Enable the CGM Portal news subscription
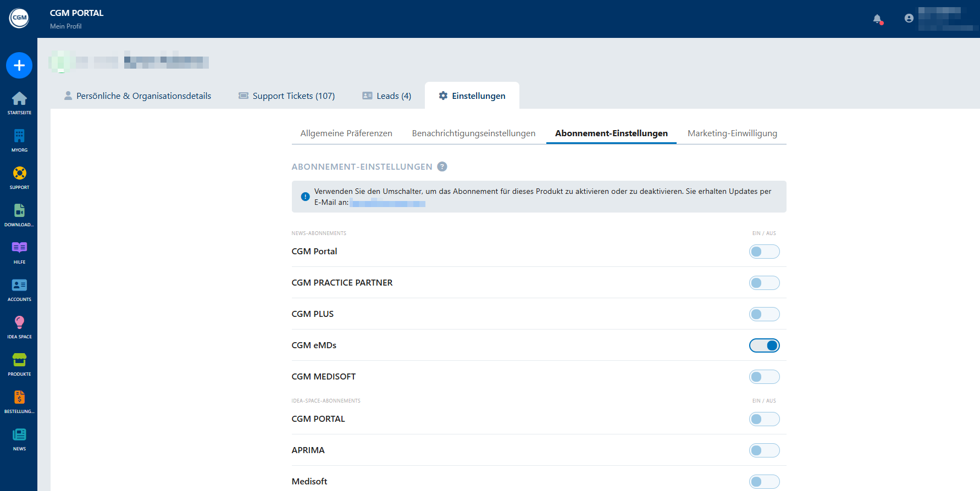This screenshot has width=980, height=491. click(x=764, y=252)
